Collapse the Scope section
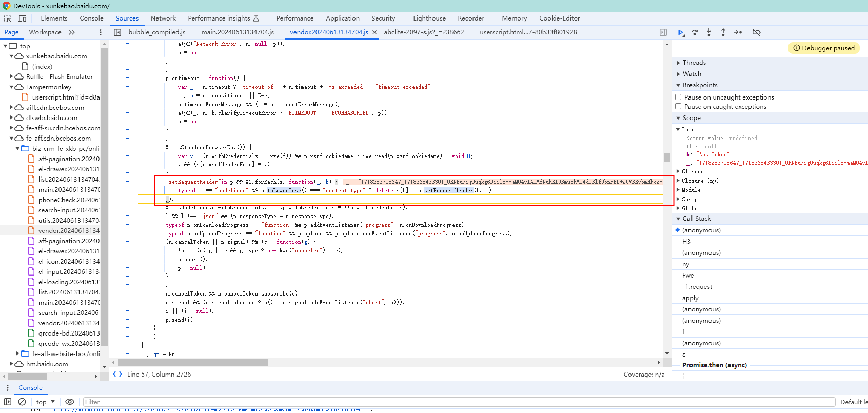The height and width of the screenshot is (413, 868). (x=678, y=118)
